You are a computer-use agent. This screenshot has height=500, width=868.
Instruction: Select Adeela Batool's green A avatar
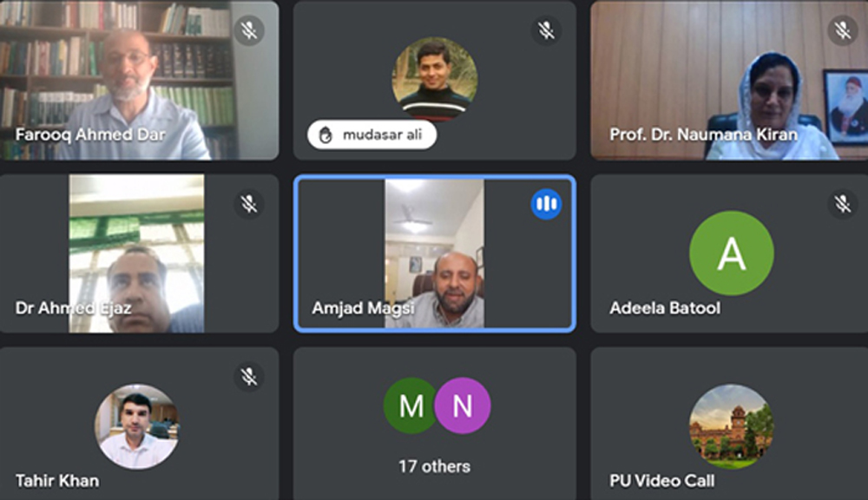coord(731,253)
